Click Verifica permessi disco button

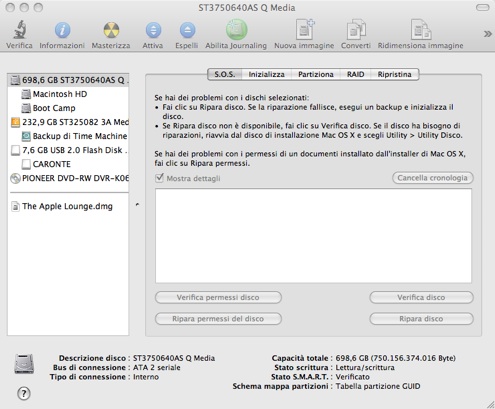click(218, 297)
